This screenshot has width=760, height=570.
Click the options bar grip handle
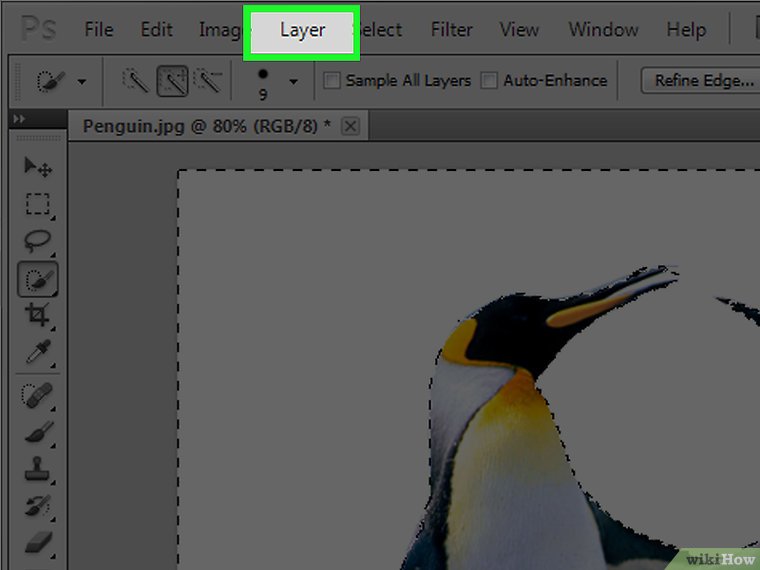[x=18, y=81]
